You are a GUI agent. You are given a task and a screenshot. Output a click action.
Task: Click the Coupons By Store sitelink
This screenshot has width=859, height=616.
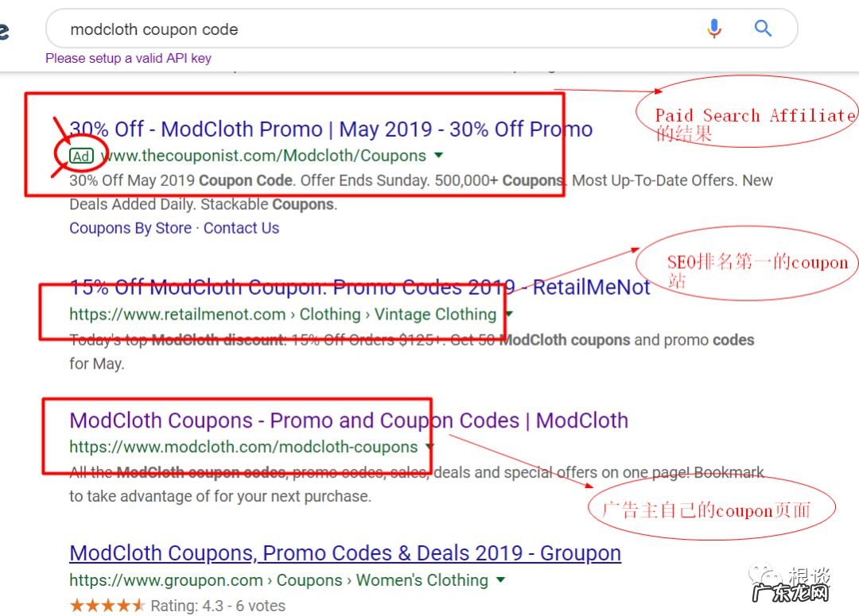click(x=129, y=228)
